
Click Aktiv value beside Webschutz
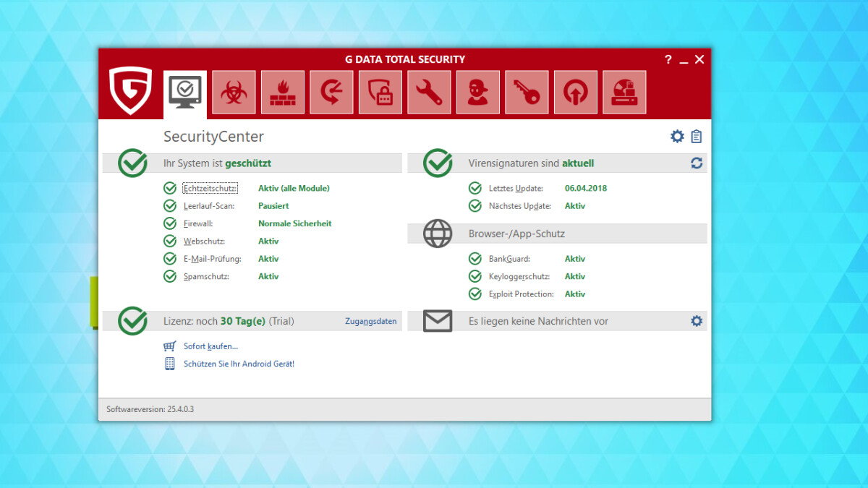(x=268, y=241)
